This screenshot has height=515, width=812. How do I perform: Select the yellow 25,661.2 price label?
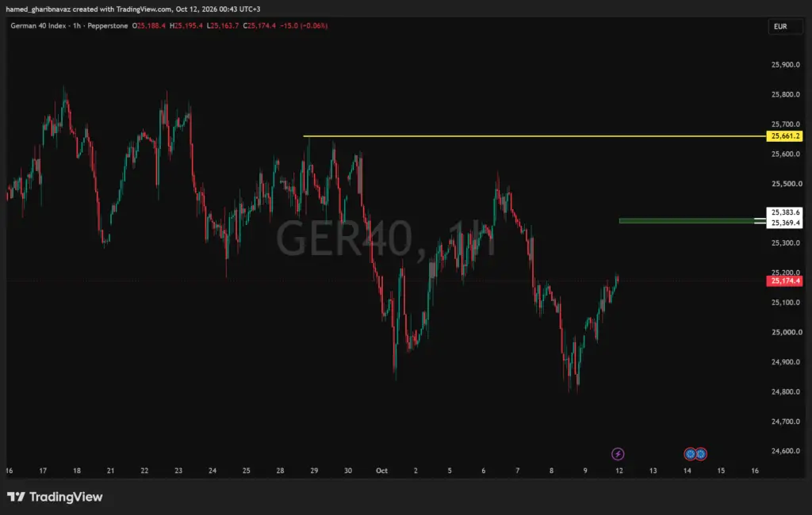[784, 136]
